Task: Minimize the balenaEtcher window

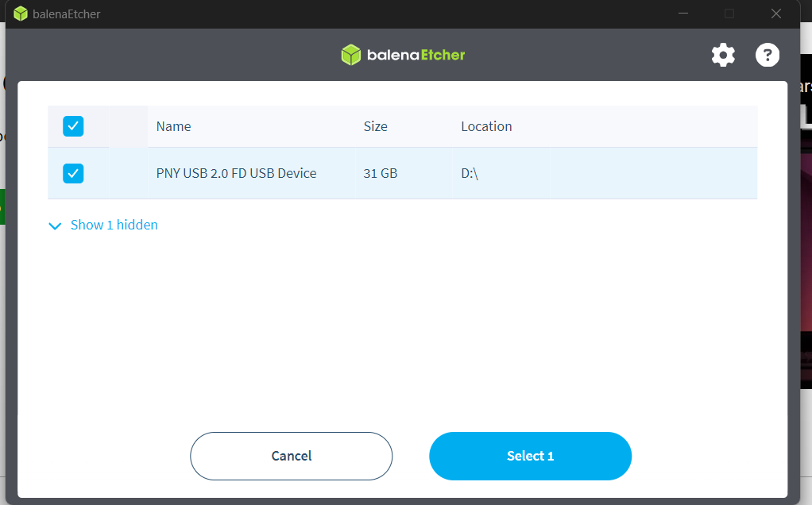Action: point(682,13)
